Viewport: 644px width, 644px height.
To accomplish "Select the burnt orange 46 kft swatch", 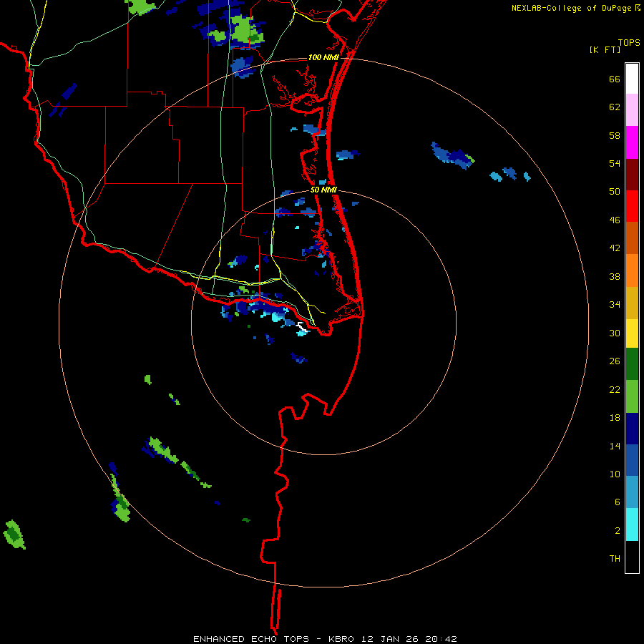I will (x=632, y=238).
